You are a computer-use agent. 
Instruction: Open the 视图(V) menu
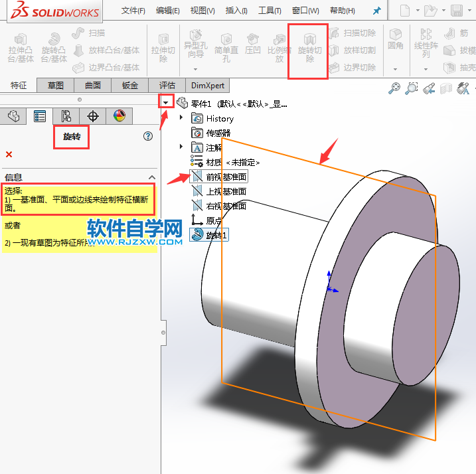[x=202, y=11]
